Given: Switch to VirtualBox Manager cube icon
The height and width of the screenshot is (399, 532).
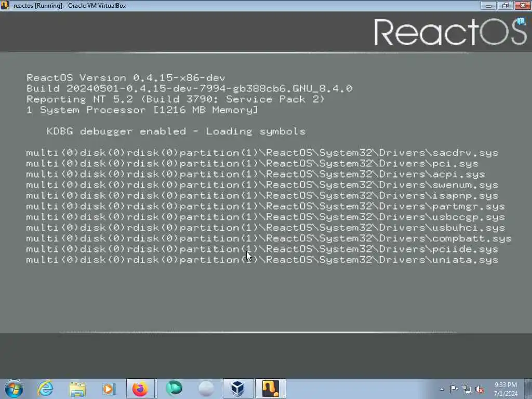Looking at the screenshot, I should [x=238, y=389].
